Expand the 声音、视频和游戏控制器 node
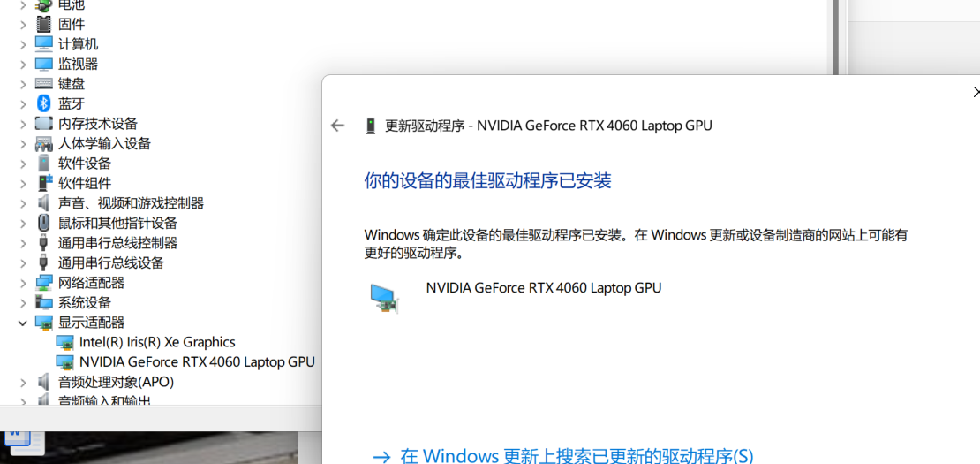The height and width of the screenshot is (464, 980). pos(23,203)
